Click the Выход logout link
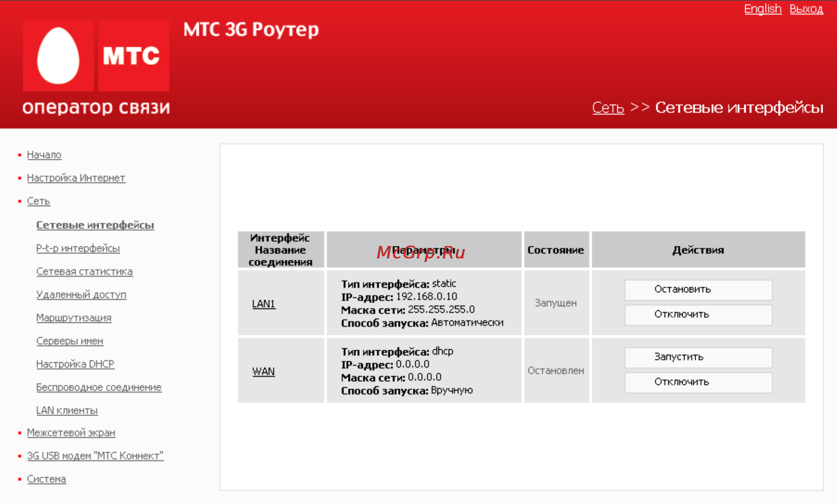 (806, 9)
